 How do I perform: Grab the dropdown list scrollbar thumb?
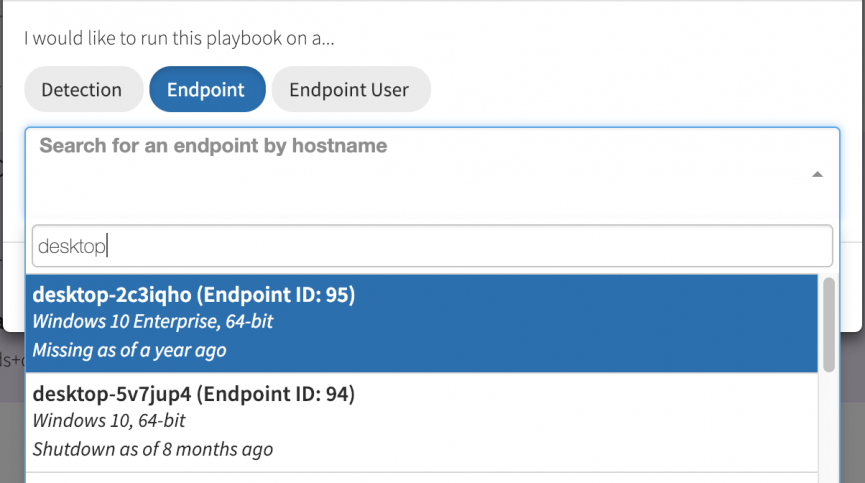[x=828, y=324]
